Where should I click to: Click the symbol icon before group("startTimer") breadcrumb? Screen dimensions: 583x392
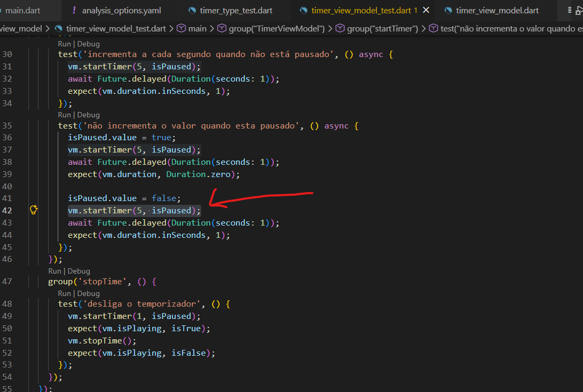(x=340, y=28)
